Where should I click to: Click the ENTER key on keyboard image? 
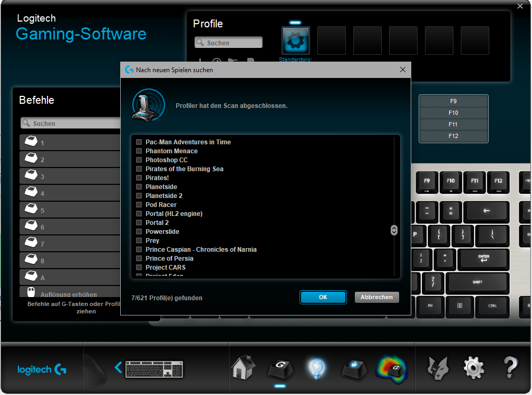point(483,259)
